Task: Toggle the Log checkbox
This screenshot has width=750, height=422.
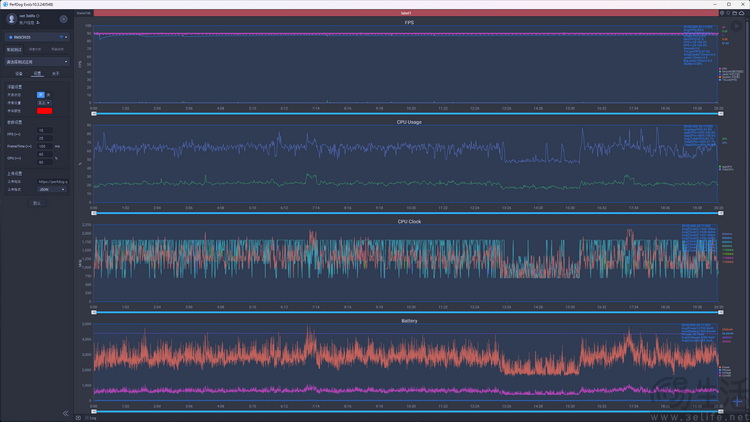Action: [88, 418]
